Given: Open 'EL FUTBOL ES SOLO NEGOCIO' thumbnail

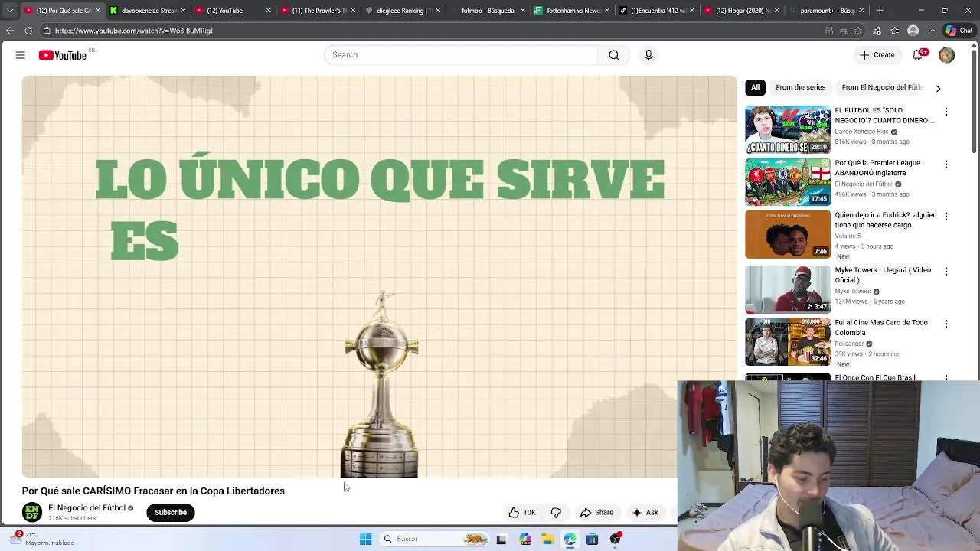Looking at the screenshot, I should 788,130.
